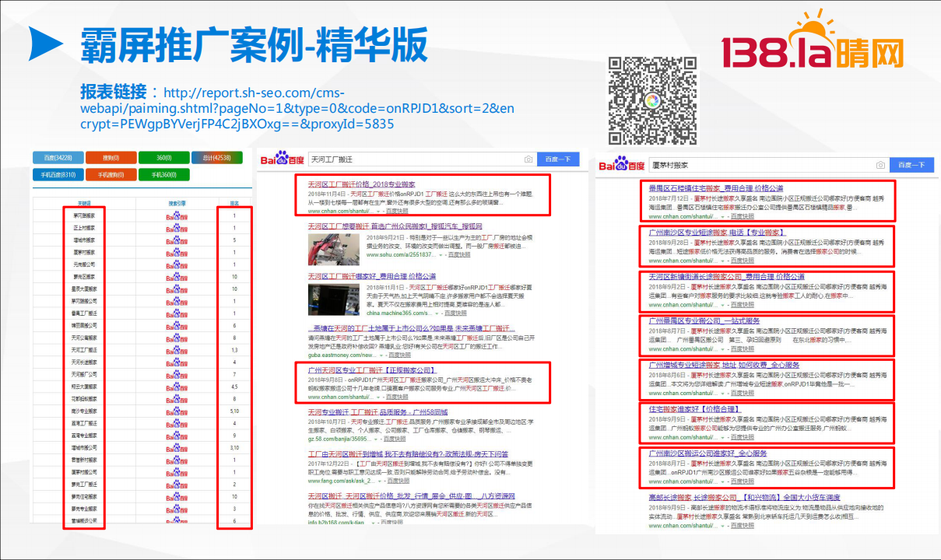Open result 天河专业搬迁_工厂搬迁_品质服务 - 广州58同城
941x560 pixels.
click(377, 412)
